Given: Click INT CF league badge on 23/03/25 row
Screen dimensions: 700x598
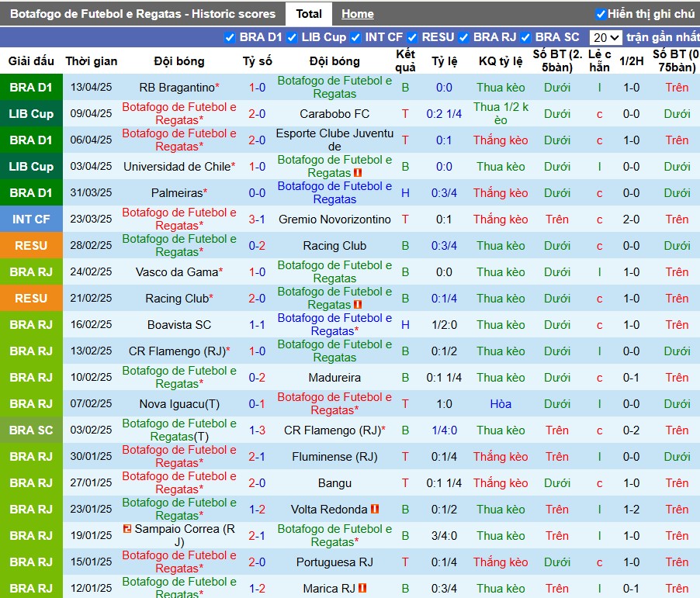Looking at the screenshot, I should [x=31, y=219].
